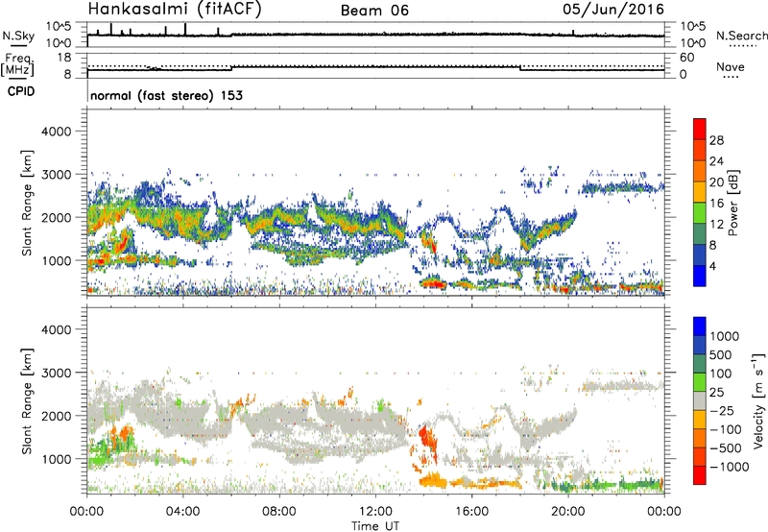Click the gray segment of velocity colorbar
The width and height of the screenshot is (768, 532).
(700, 401)
